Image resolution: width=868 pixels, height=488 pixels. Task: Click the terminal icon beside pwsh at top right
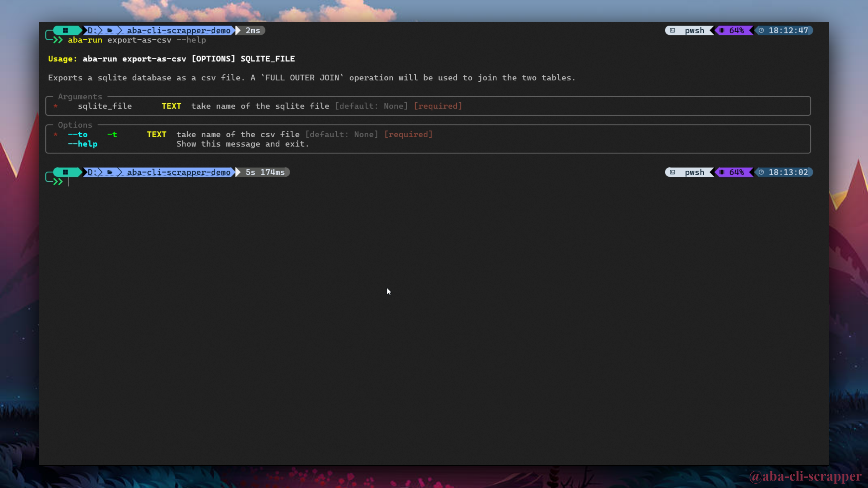pos(672,30)
